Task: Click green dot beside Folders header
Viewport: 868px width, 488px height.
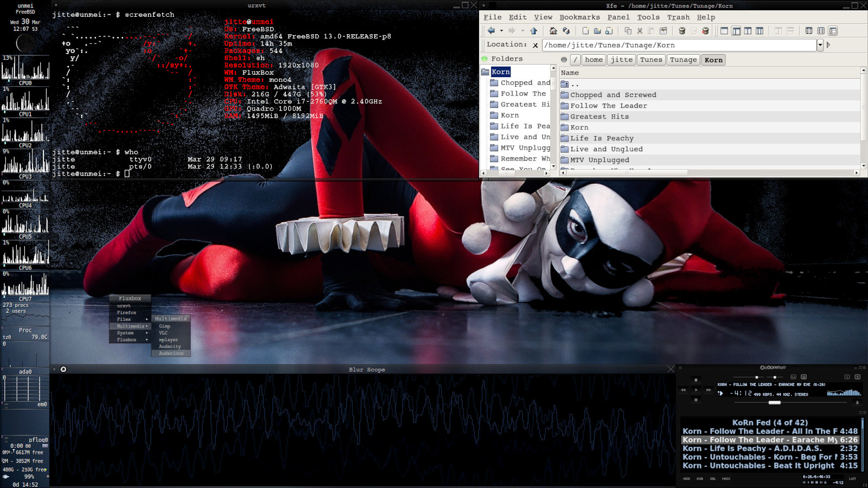Action: [x=484, y=59]
